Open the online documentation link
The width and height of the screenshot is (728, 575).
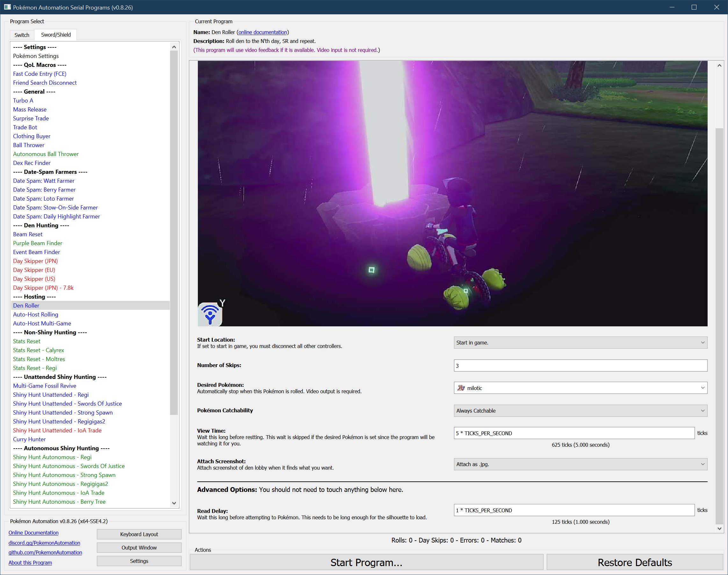263,32
